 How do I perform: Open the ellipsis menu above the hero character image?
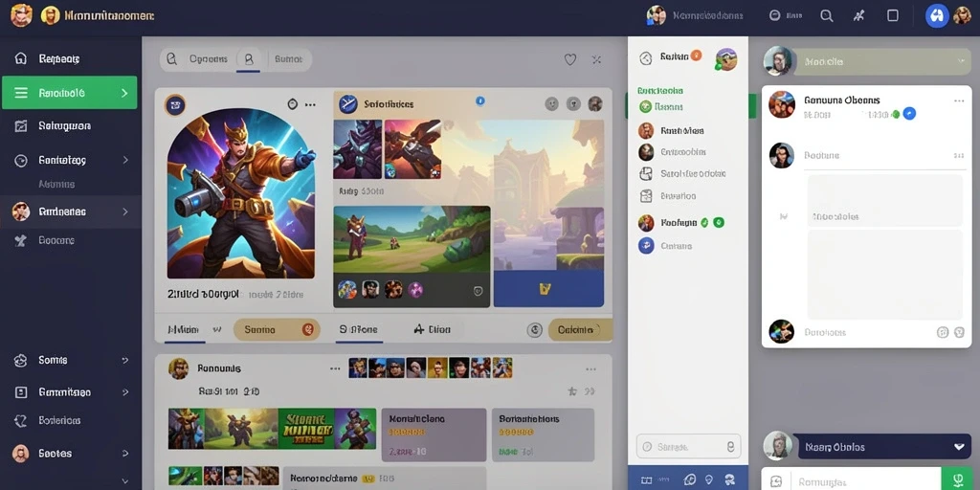(x=310, y=104)
